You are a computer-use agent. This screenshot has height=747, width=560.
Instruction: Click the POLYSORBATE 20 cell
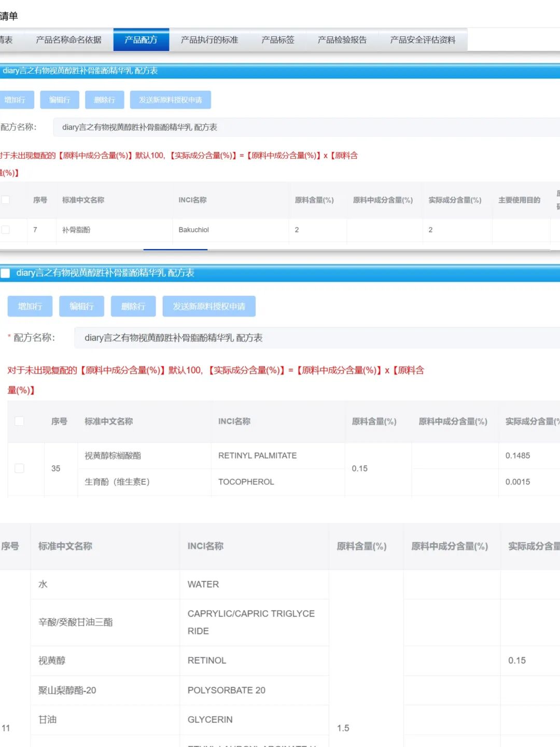point(254,690)
